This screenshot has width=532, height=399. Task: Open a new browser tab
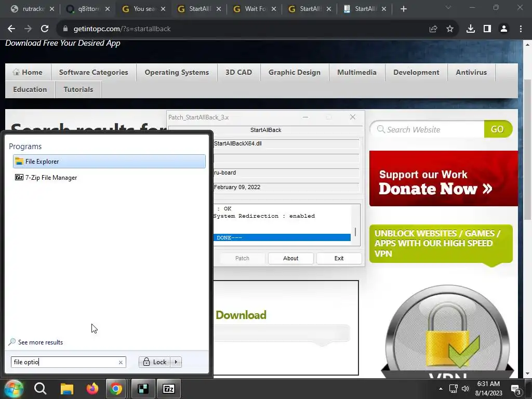coord(403,9)
